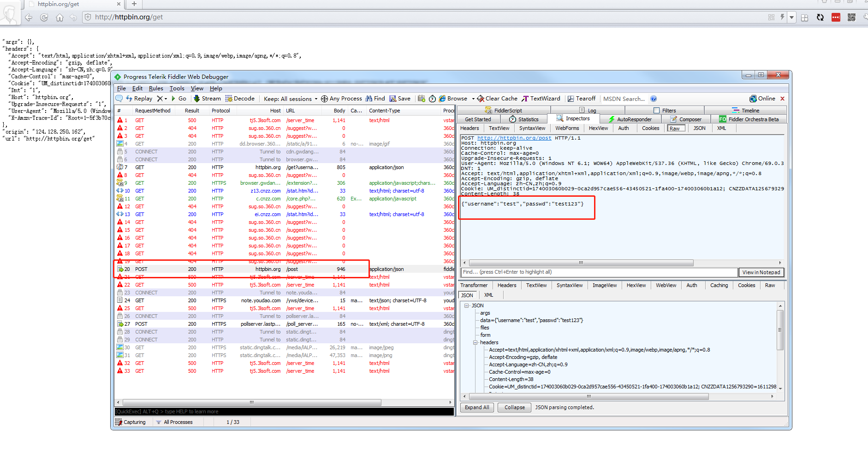This screenshot has height=452, width=868.
Task: Open the Keep: All sessions dropdown
Action: click(x=291, y=99)
